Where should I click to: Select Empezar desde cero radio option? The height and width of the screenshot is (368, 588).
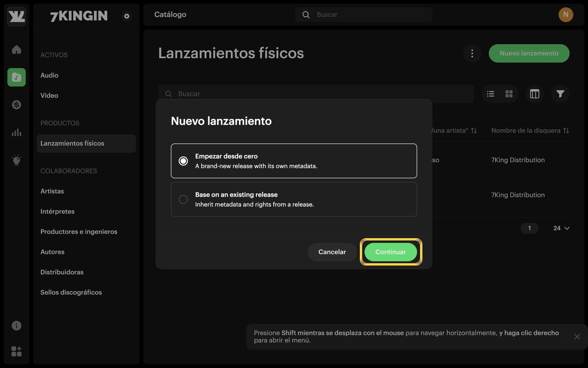294,161
